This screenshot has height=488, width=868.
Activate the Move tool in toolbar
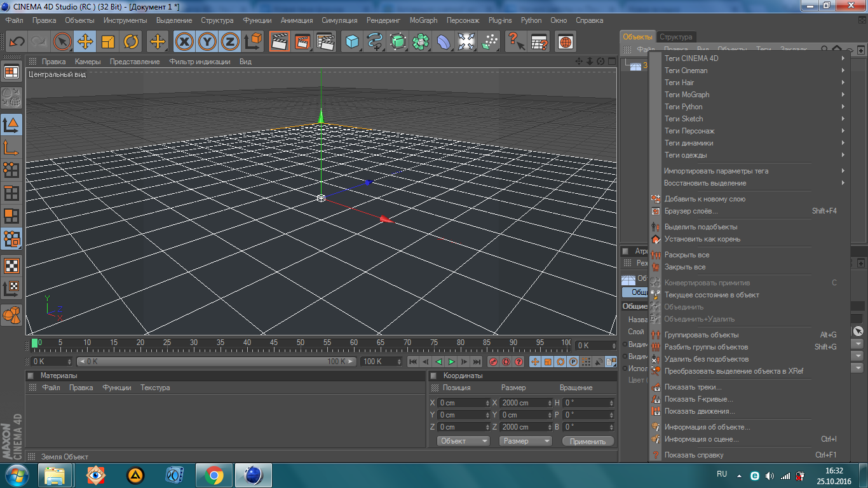pyautogui.click(x=85, y=42)
